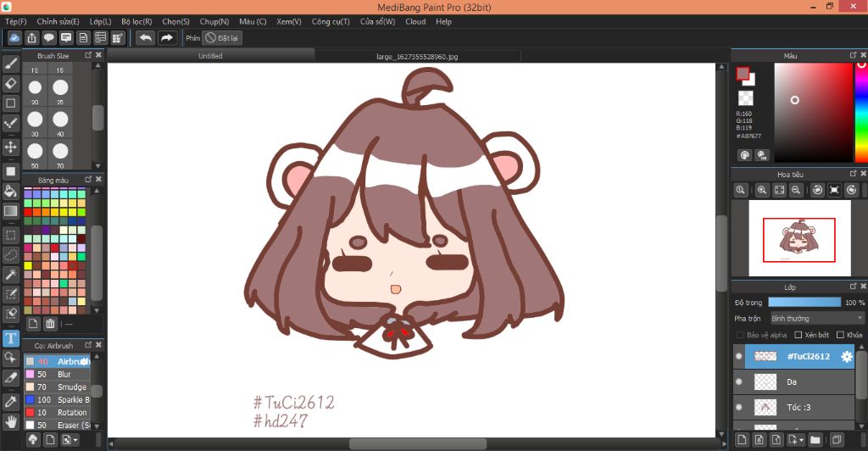Pop out the Hoa tiêu navigator panel
This screenshot has width=868, height=451.
tap(853, 174)
